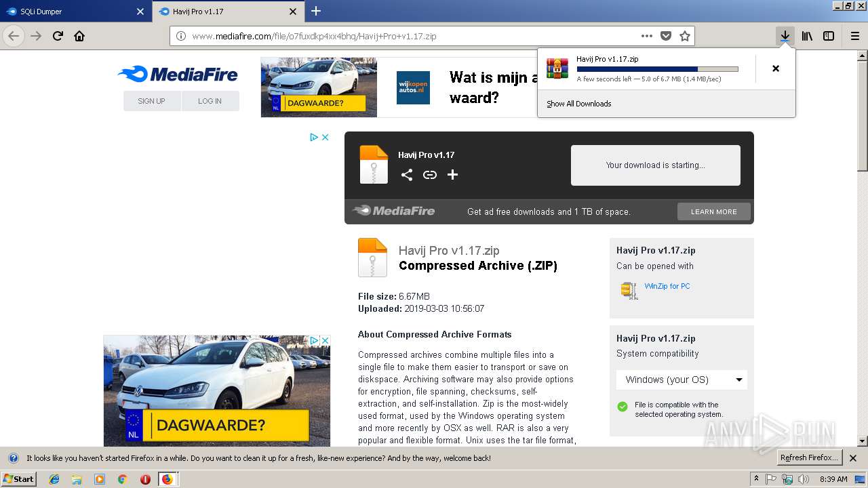Click flag action center tray icon

click(x=772, y=479)
